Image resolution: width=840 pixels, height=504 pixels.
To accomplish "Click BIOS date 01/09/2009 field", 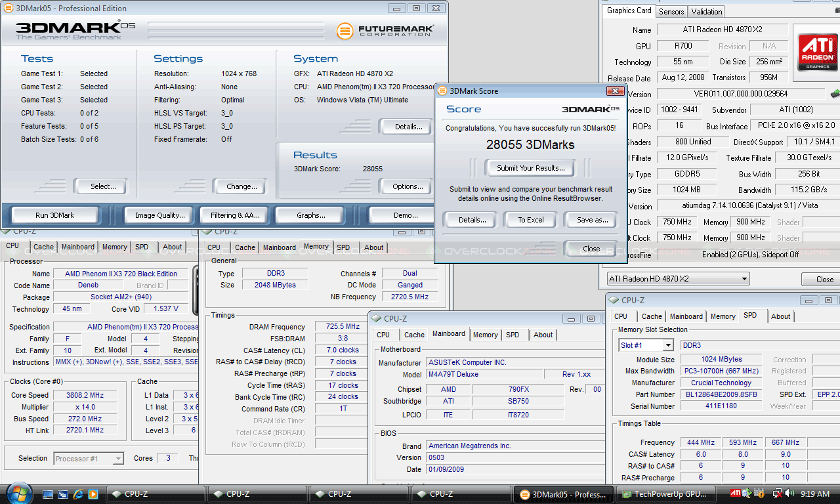I will [514, 469].
